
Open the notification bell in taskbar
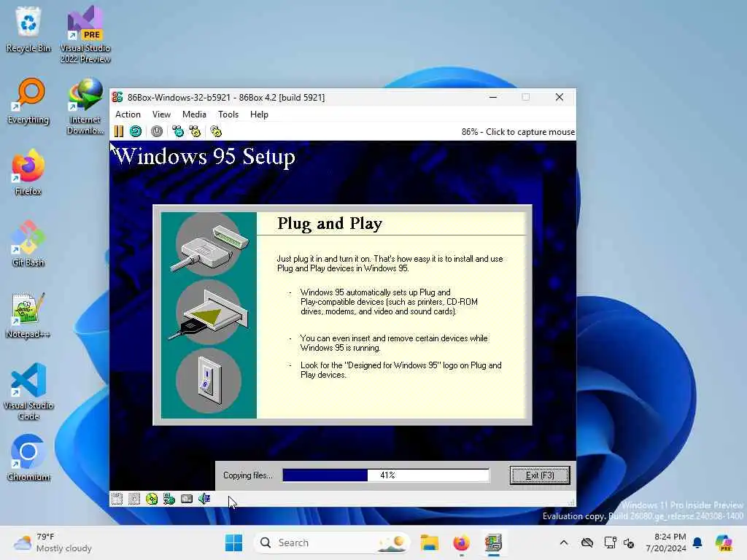pyautogui.click(x=697, y=542)
